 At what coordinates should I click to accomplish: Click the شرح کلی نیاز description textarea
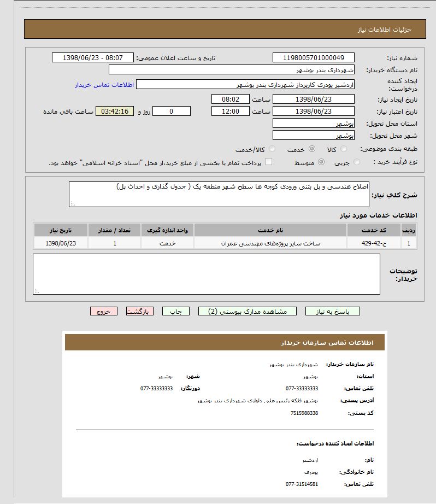point(219,194)
